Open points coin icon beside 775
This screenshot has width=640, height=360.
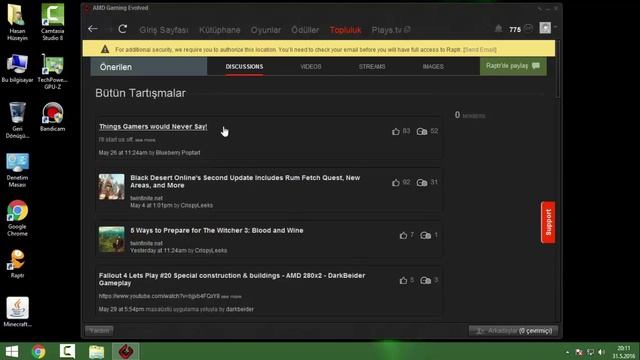point(529,28)
